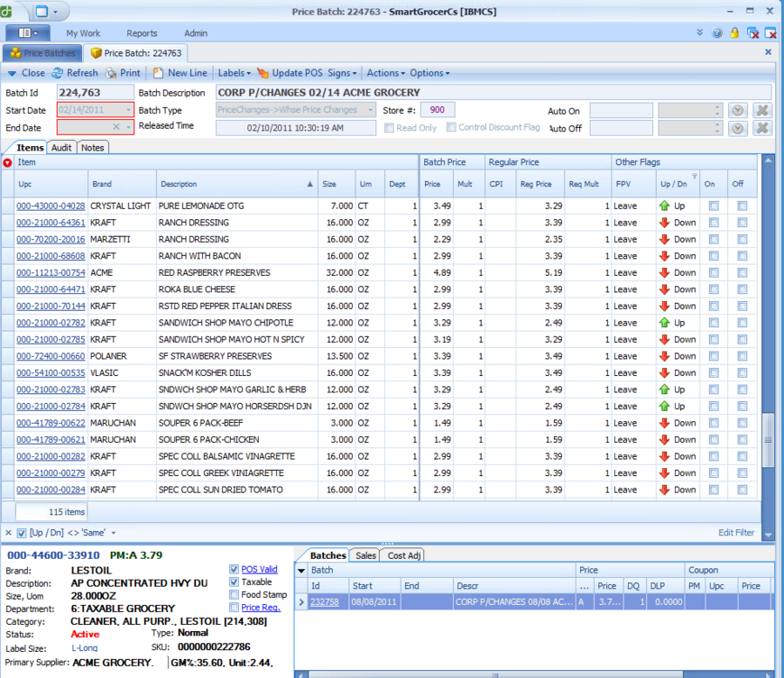Open the Actions dropdown menu
The width and height of the screenshot is (784, 678).
pyautogui.click(x=385, y=73)
